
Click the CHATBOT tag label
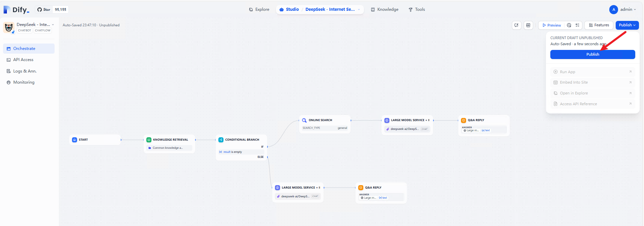click(25, 30)
